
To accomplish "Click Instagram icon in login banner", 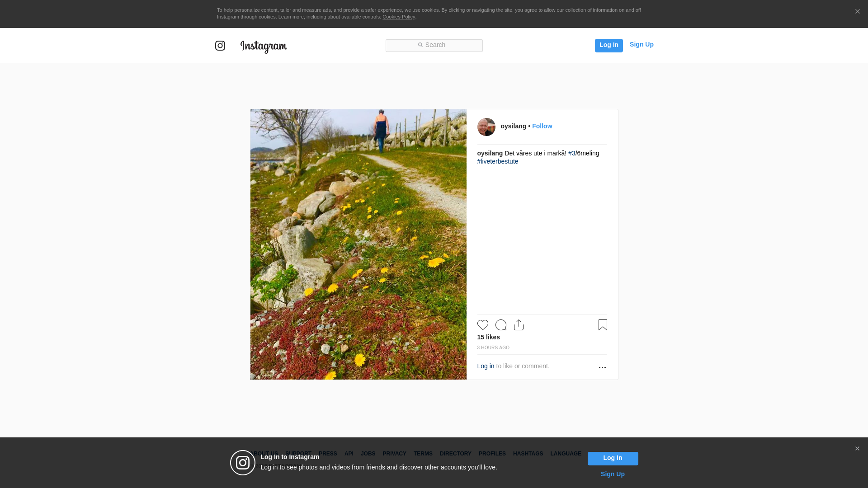I will point(243,463).
